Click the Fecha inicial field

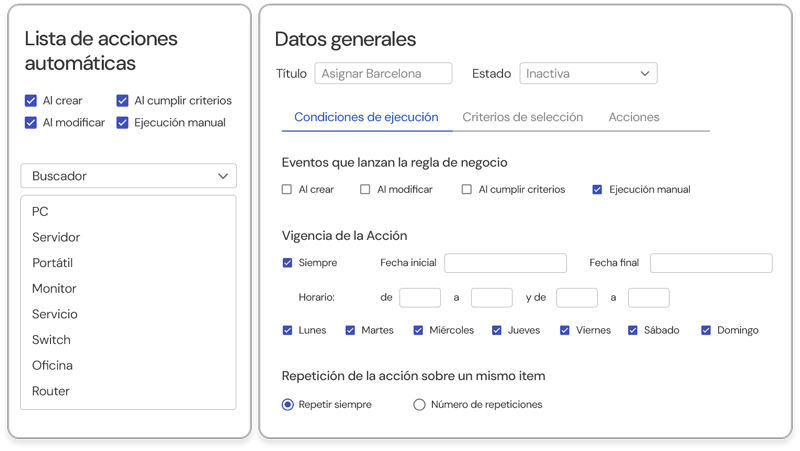[506, 263]
